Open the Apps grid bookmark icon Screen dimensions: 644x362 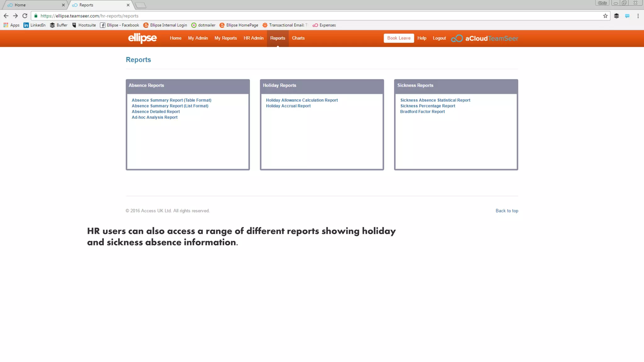point(6,25)
